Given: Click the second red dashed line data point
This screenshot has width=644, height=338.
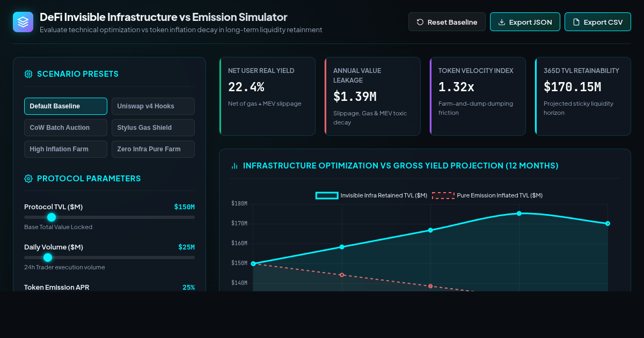Looking at the screenshot, I should (x=342, y=275).
